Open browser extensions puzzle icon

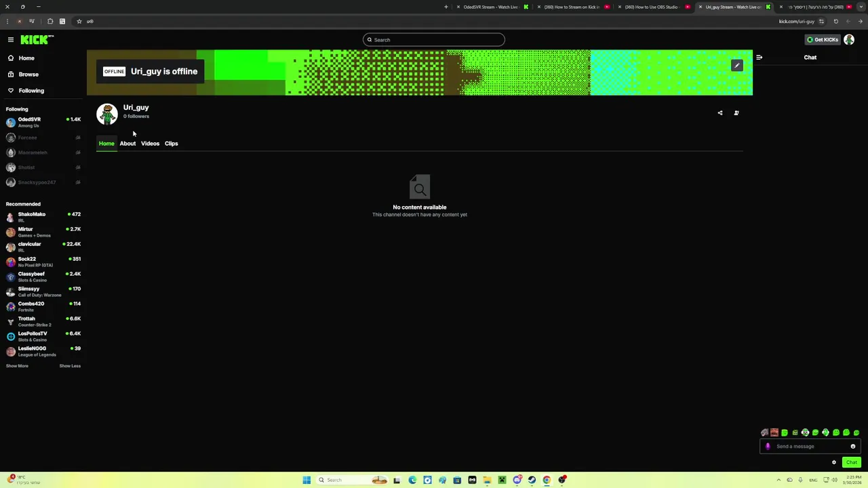50,21
